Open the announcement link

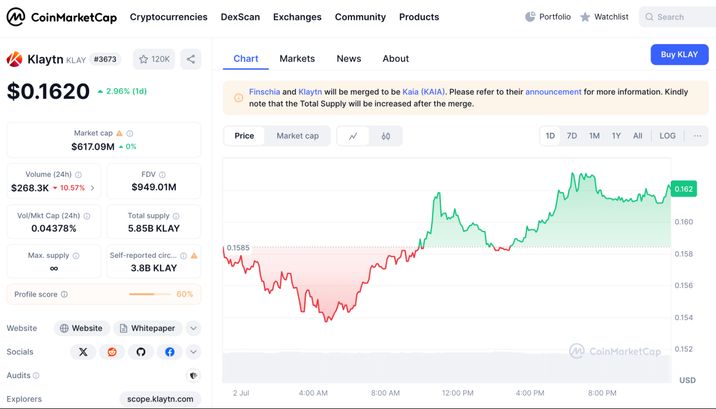tap(553, 92)
